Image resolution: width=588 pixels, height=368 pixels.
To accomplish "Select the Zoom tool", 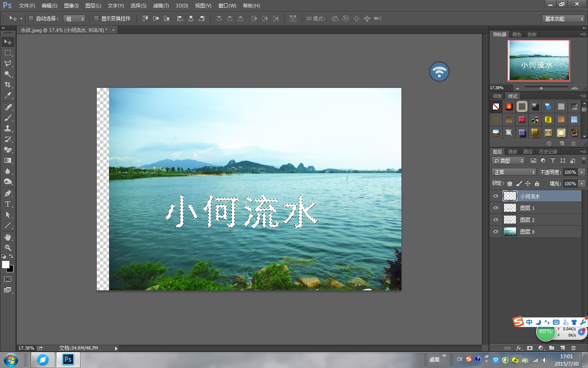I will tap(8, 248).
